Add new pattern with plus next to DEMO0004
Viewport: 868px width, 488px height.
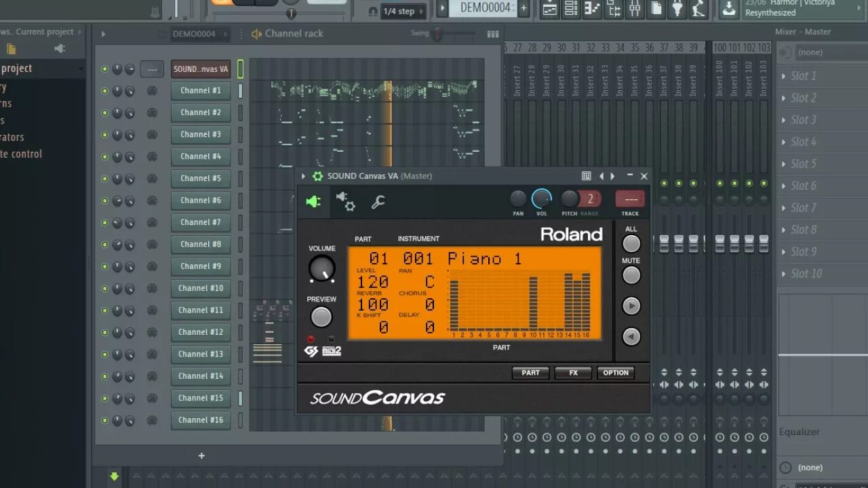coord(524,8)
